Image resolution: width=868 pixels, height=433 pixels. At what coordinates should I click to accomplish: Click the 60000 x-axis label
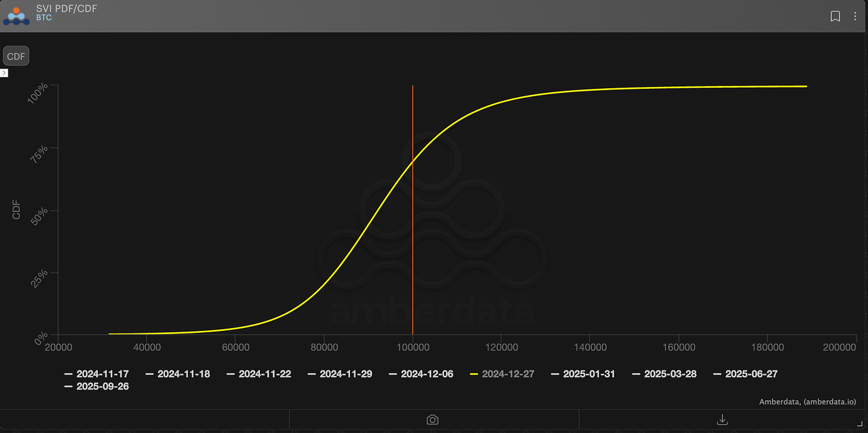pyautogui.click(x=235, y=347)
